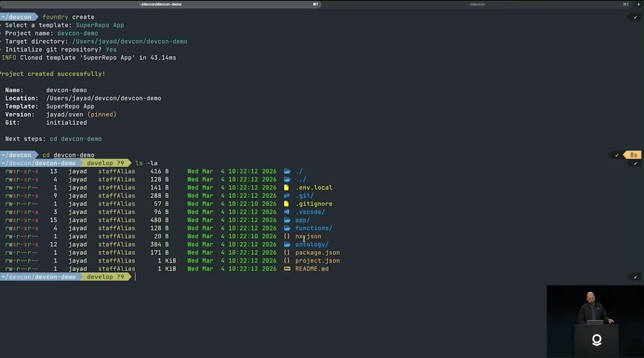This screenshot has width=644, height=358.
Task: Click the 8s command duration badge
Action: [634, 155]
